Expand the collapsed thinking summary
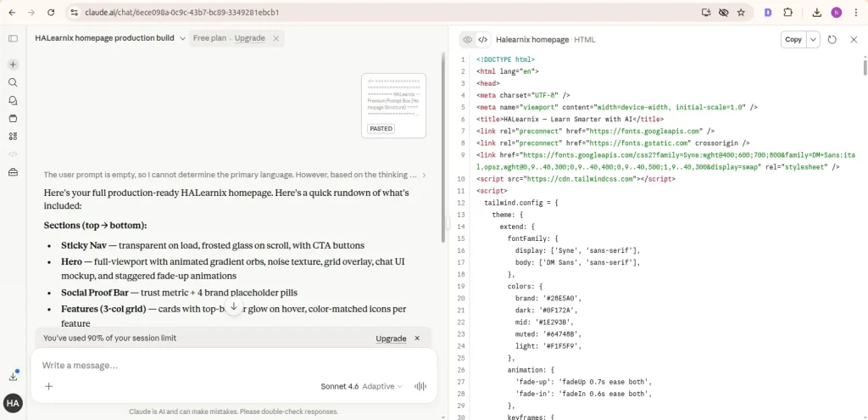Screen dimensions: 868x420 tap(235, 175)
